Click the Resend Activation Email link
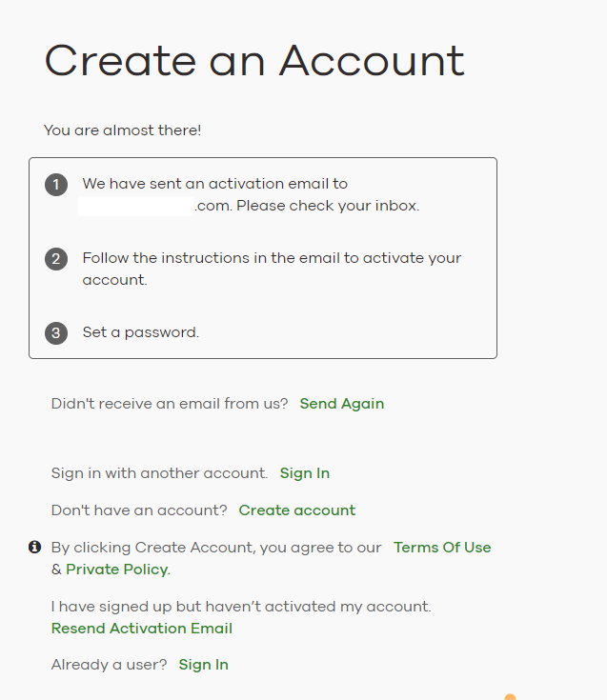This screenshot has width=607, height=700. pyautogui.click(x=142, y=629)
